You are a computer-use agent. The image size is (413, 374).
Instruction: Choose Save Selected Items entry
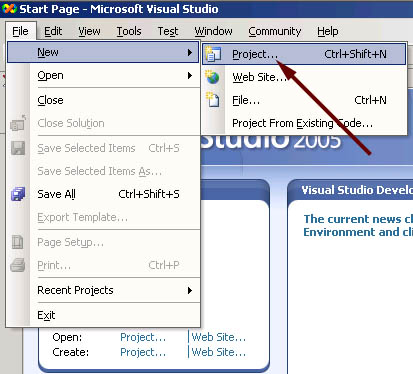tap(103, 148)
